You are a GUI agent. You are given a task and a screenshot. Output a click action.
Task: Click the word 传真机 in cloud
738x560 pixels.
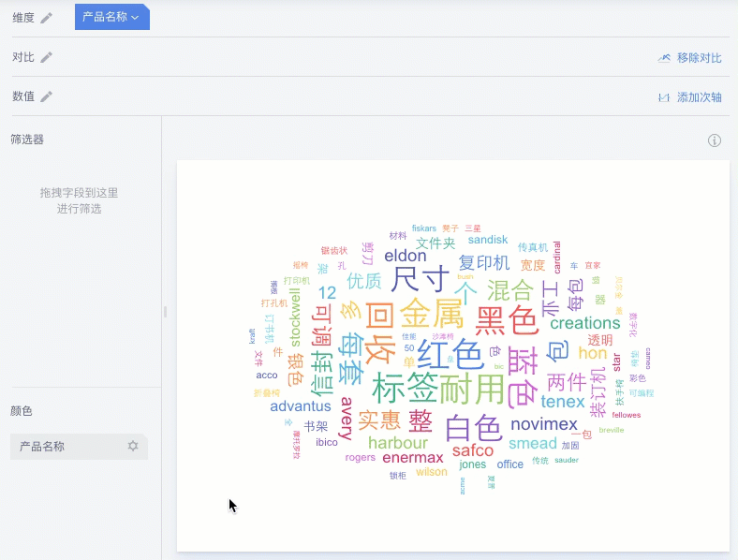[533, 247]
